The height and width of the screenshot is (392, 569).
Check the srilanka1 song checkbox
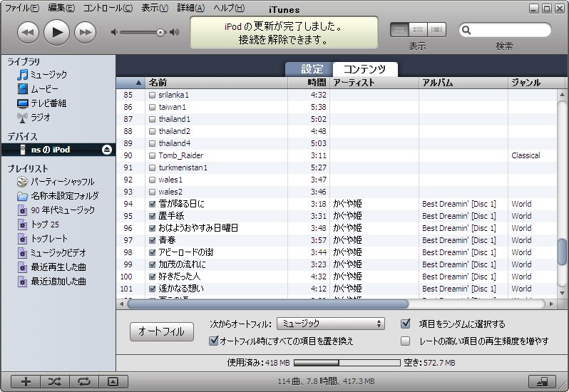pyautogui.click(x=153, y=95)
